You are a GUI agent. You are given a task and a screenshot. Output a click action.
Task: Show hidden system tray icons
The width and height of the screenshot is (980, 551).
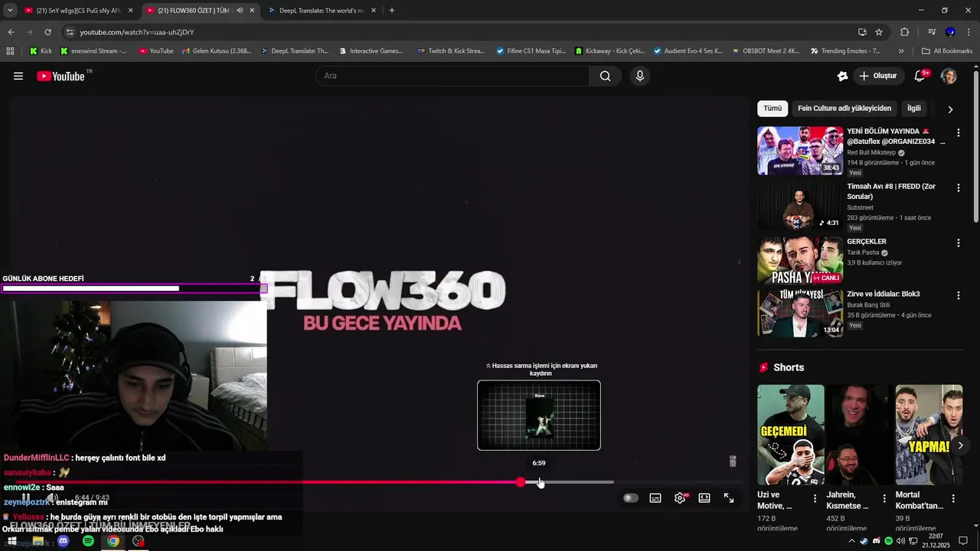(851, 541)
